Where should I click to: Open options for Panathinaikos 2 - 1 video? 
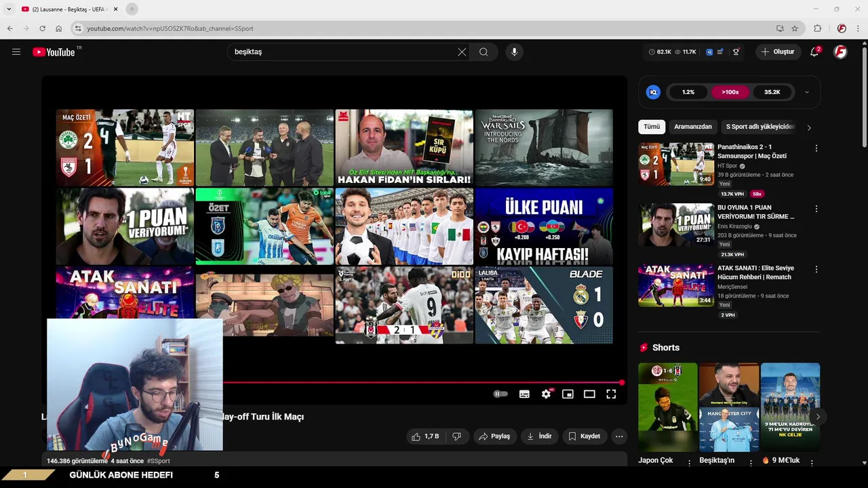coord(816,148)
